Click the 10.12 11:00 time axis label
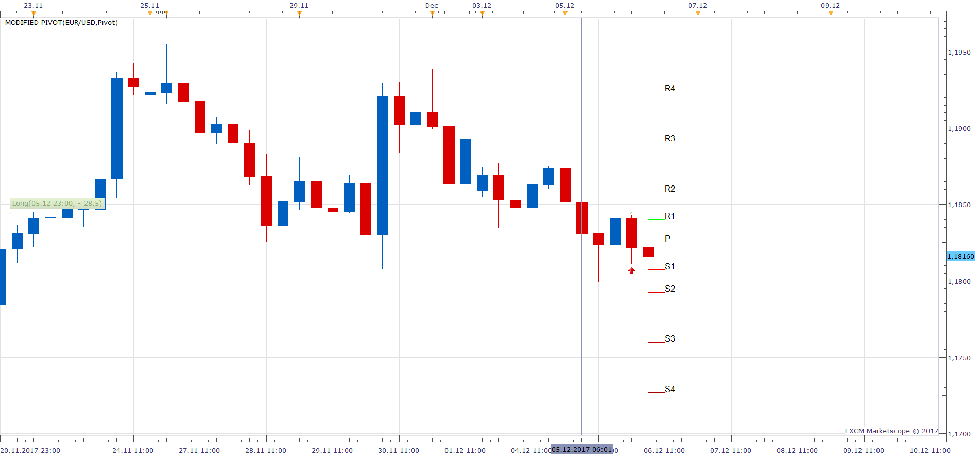 (930, 451)
